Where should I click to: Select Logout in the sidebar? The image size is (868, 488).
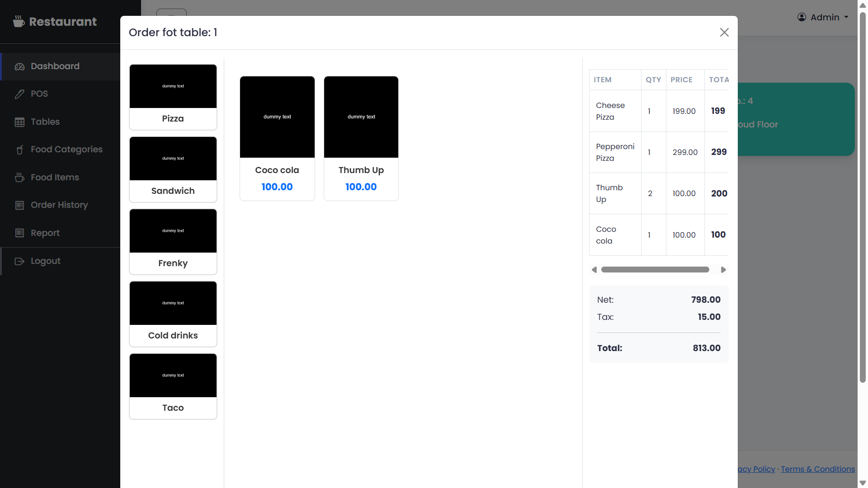61,261
